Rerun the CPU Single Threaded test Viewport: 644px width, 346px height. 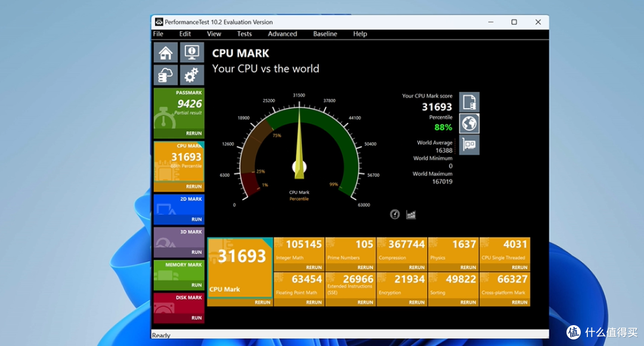[519, 267]
